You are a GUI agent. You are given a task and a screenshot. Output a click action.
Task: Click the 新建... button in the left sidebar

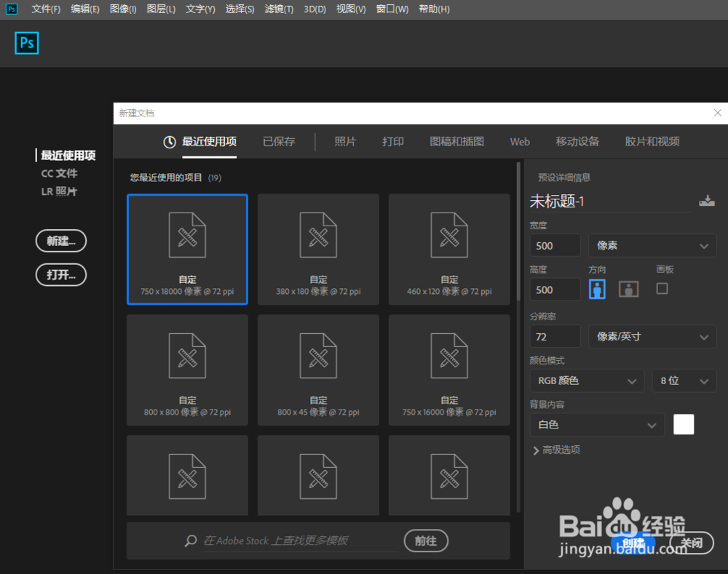pos(60,240)
